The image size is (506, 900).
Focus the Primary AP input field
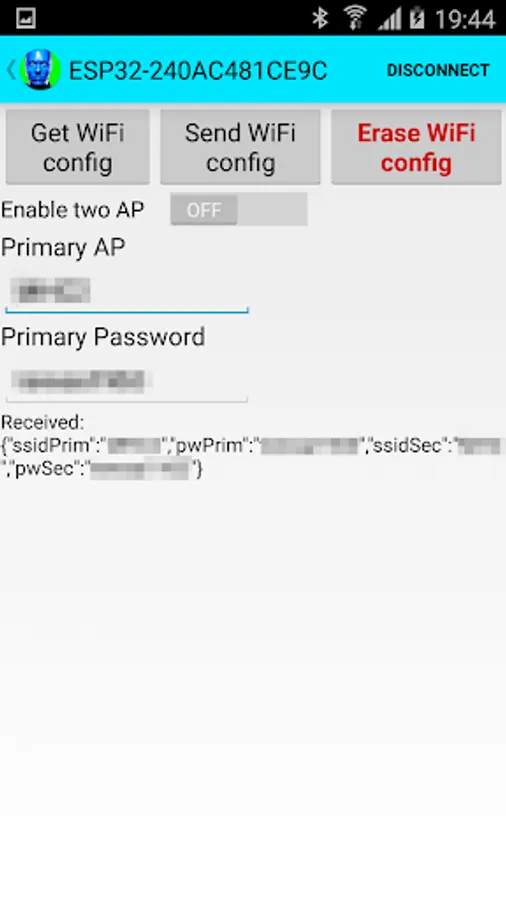tap(127, 292)
